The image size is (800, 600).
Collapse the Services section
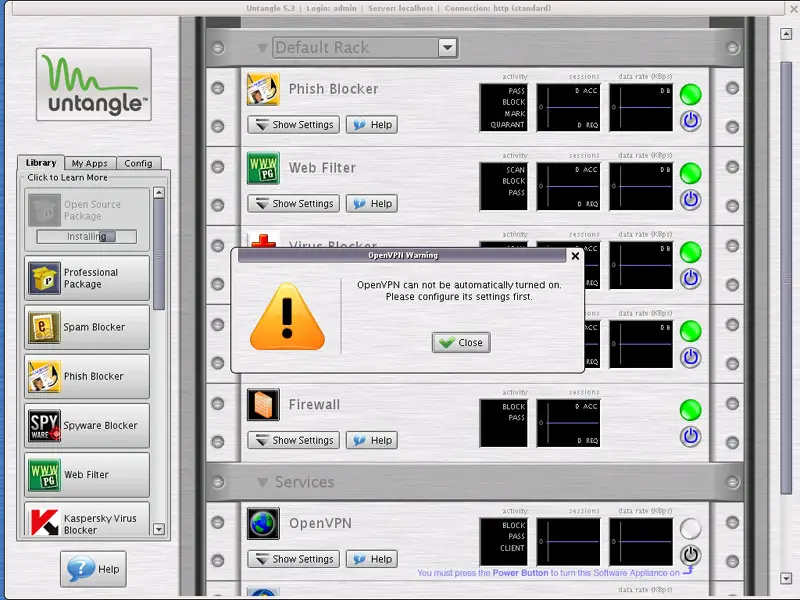[262, 482]
